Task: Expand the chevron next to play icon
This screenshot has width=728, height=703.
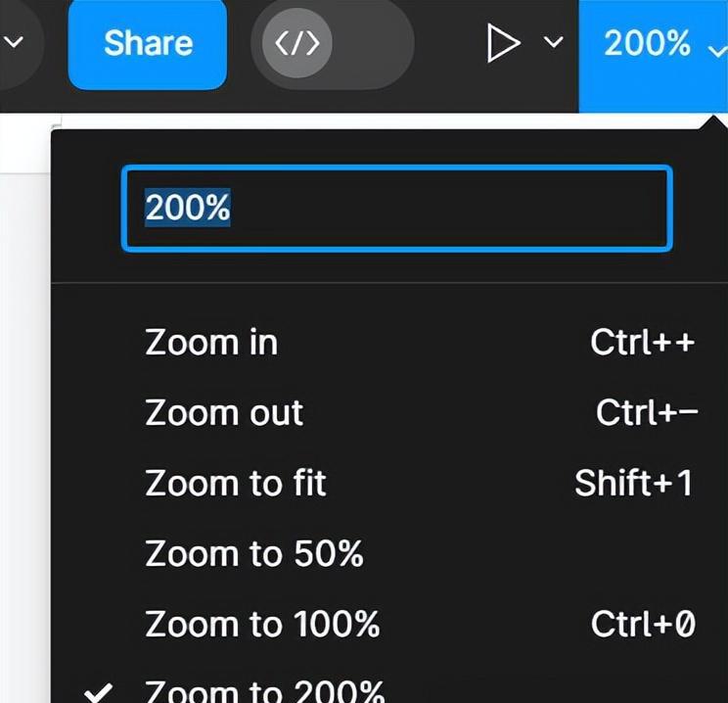Action: [x=553, y=42]
